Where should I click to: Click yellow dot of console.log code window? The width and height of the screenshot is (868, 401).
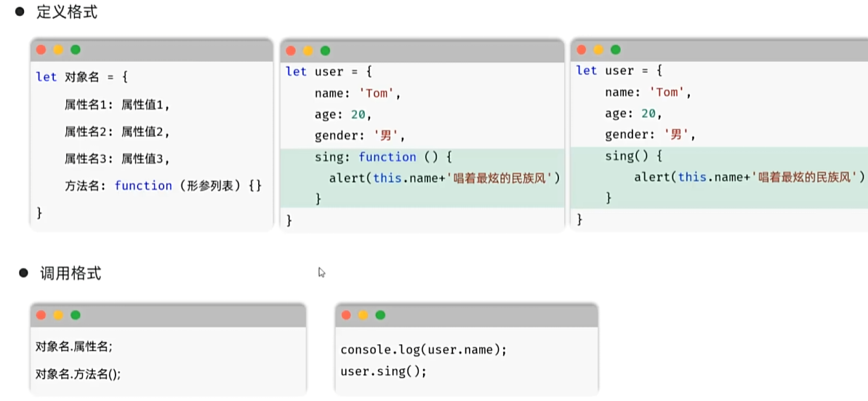[x=363, y=315]
